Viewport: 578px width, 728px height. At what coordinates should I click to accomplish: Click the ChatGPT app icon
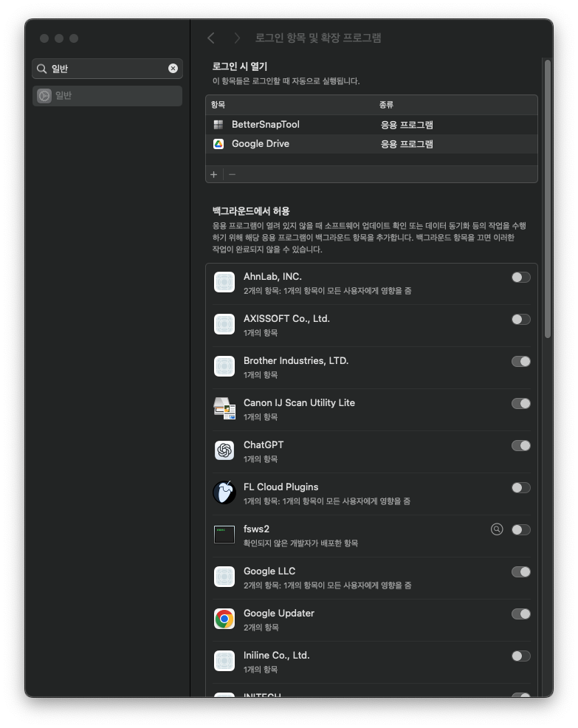224,450
